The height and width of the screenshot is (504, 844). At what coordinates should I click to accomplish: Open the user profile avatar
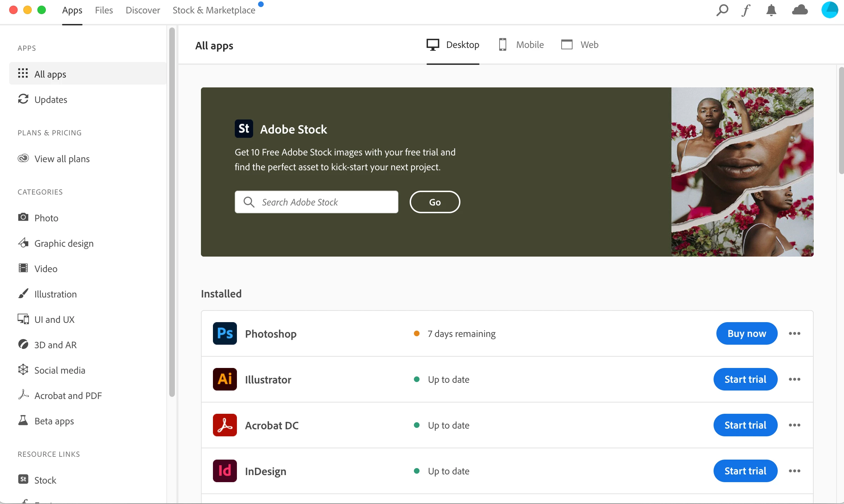pos(830,10)
